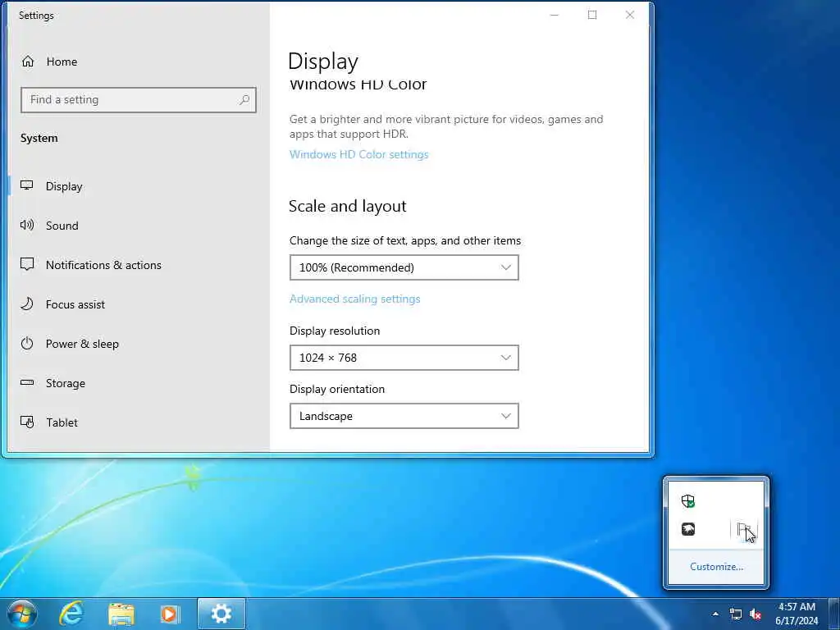Image resolution: width=840 pixels, height=630 pixels.
Task: Click the Settings gear taskbar button
Action: (x=221, y=614)
